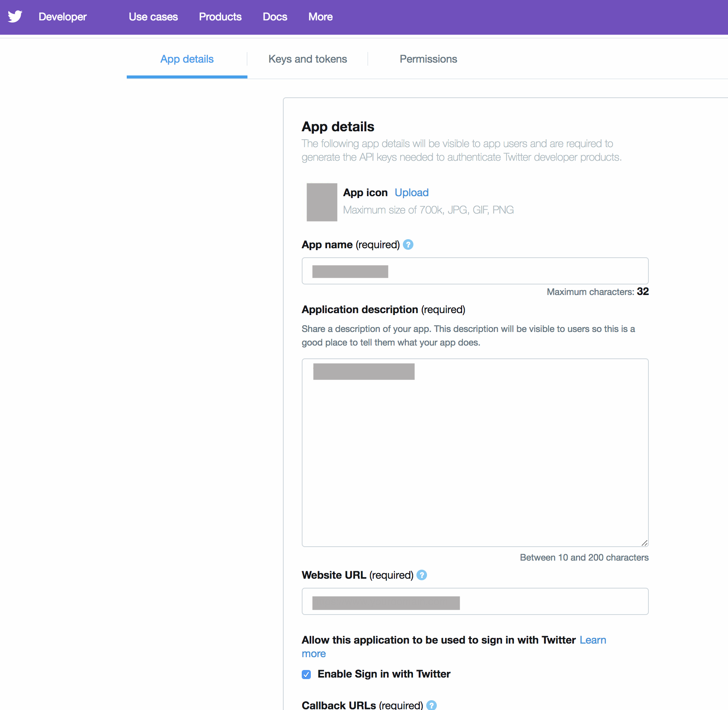Image resolution: width=728 pixels, height=710 pixels.
Task: Open the Callback URLs help icon
Action: [x=432, y=705]
